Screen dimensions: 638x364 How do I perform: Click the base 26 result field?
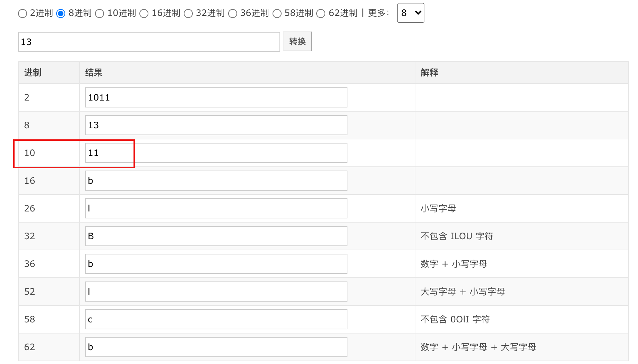(x=216, y=208)
